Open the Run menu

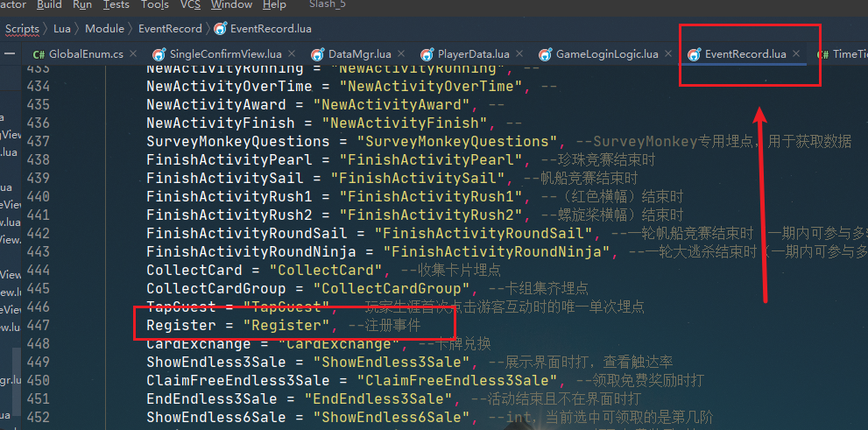point(82,5)
